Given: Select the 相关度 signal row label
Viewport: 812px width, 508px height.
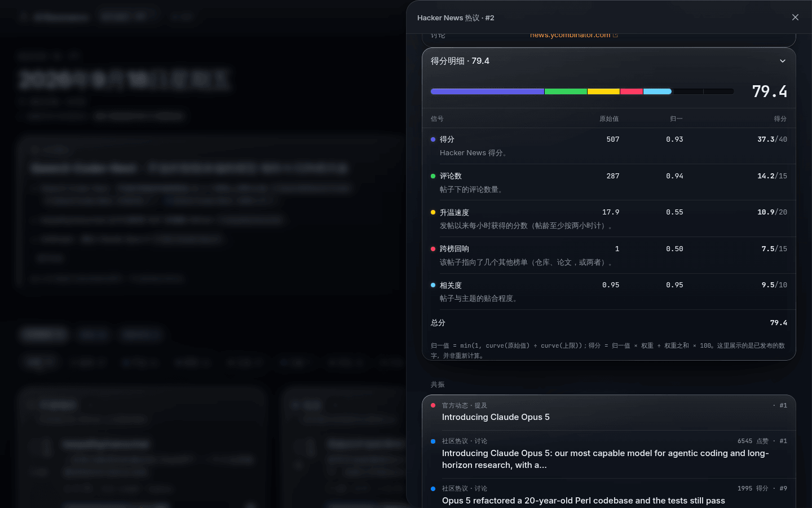Looking at the screenshot, I should (x=451, y=286).
